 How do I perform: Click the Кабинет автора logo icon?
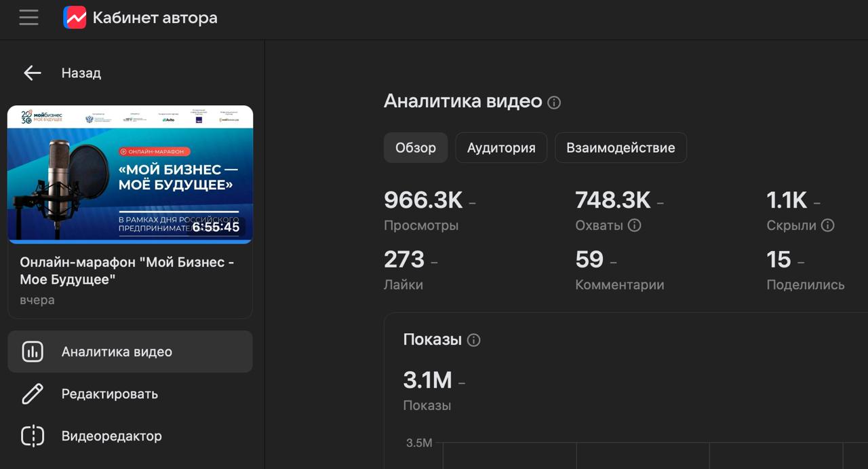coord(75,18)
